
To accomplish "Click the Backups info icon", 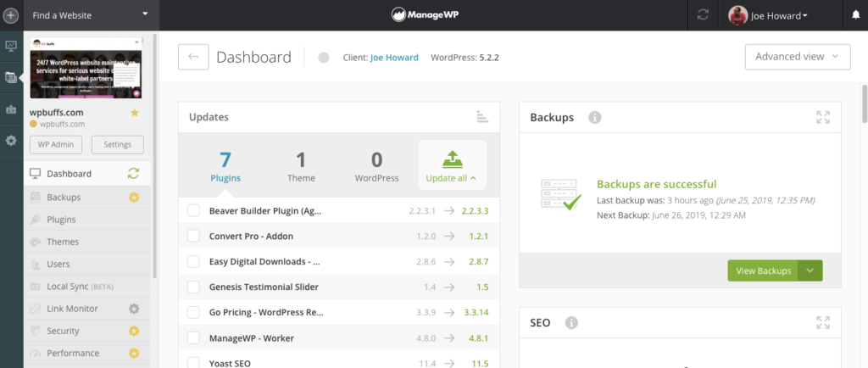I will (594, 117).
